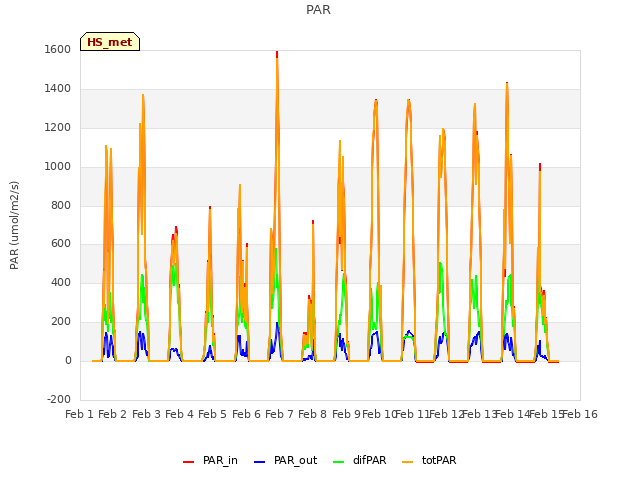Toggle the PAR_out legend entry
This screenshot has height=480, width=640.
coord(285,460)
